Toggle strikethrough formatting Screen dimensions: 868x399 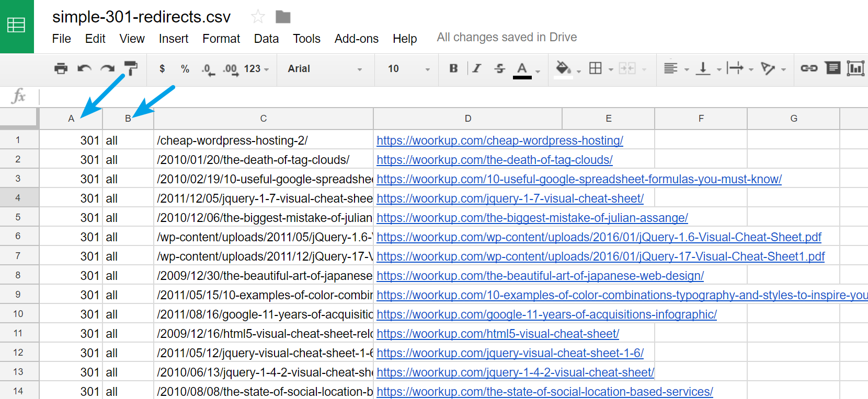click(x=500, y=68)
